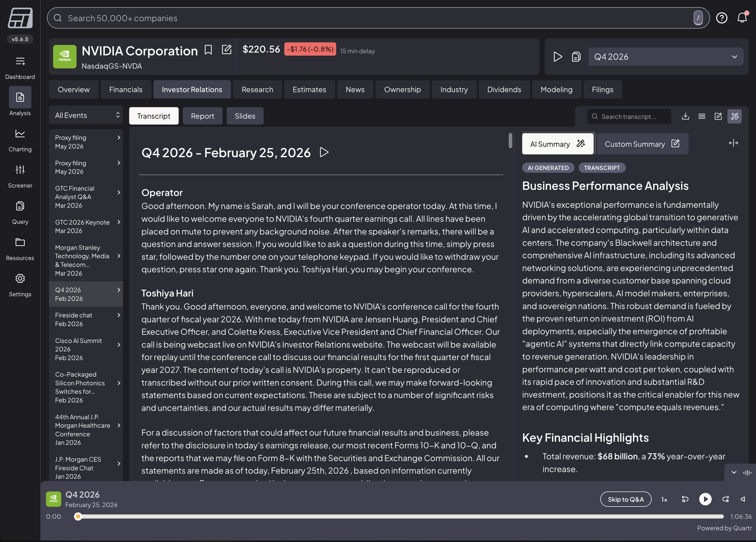Click the edit note icon beside NVIDIA Corporation
The width and height of the screenshot is (756, 542).
tap(227, 50)
